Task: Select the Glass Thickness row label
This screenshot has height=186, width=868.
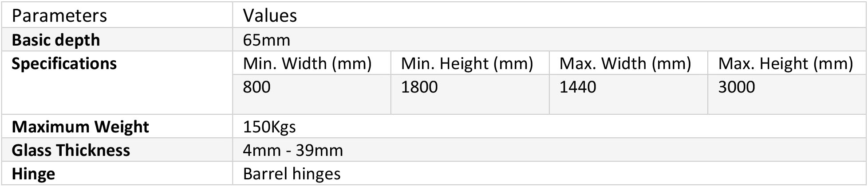Action: click(71, 151)
